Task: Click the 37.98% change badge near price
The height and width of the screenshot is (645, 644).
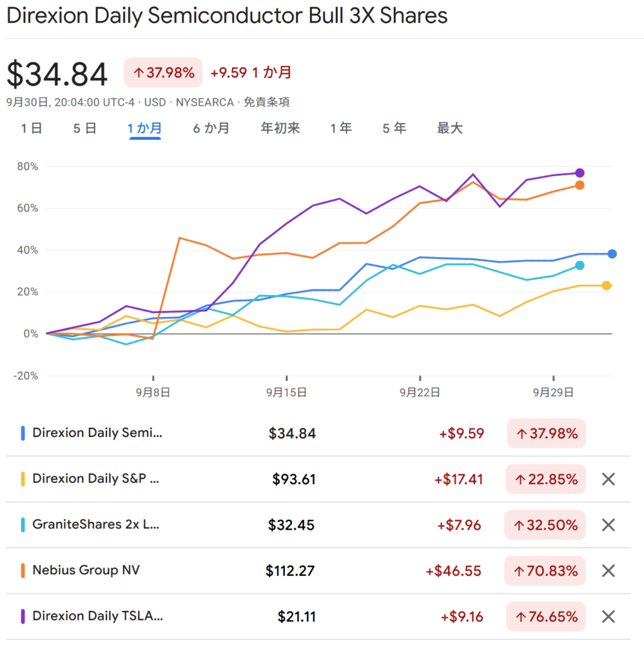Action: click(x=163, y=72)
